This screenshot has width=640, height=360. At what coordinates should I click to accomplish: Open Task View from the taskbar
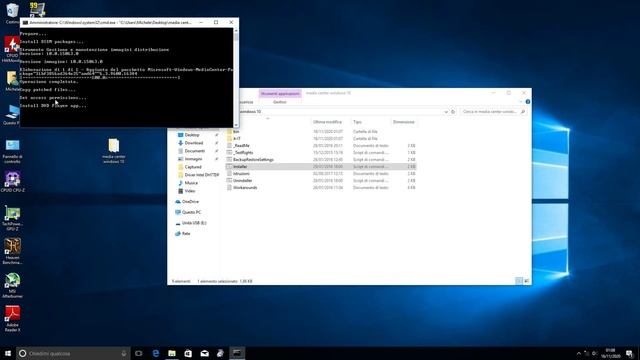[x=139, y=353]
